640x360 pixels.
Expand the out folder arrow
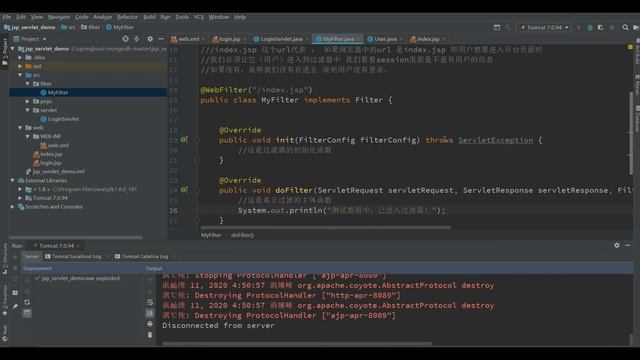click(20, 66)
